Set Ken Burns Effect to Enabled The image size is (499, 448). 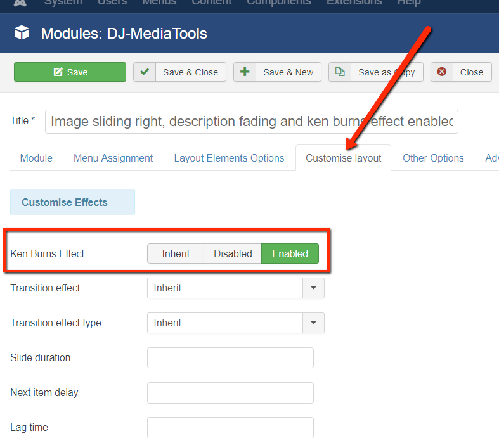pos(290,253)
